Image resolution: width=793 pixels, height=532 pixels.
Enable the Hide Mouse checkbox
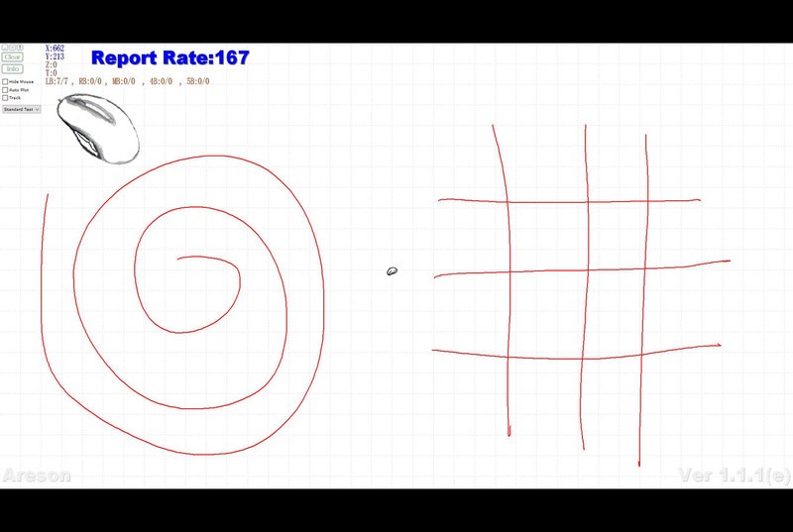[5, 81]
